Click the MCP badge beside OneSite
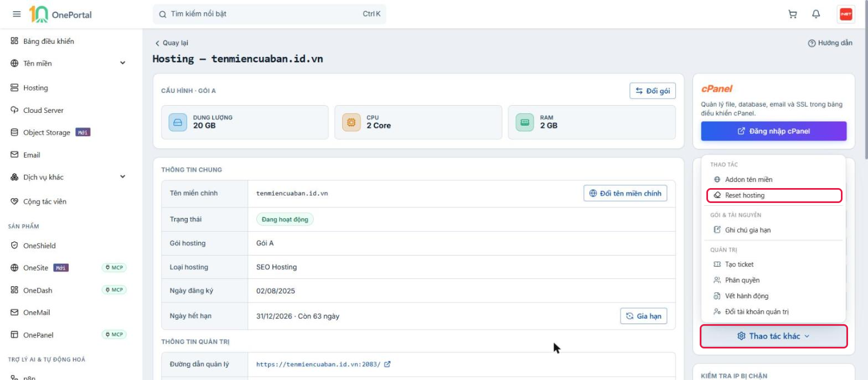 coord(114,268)
